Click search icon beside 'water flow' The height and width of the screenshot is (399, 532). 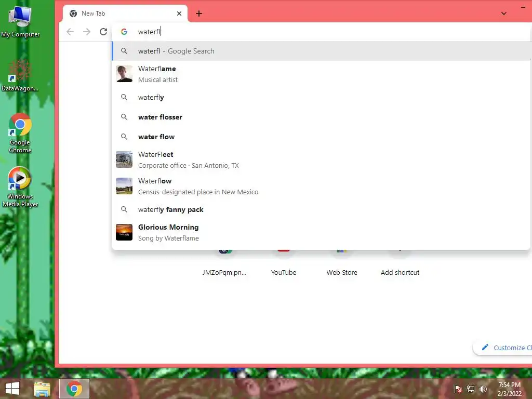(124, 137)
